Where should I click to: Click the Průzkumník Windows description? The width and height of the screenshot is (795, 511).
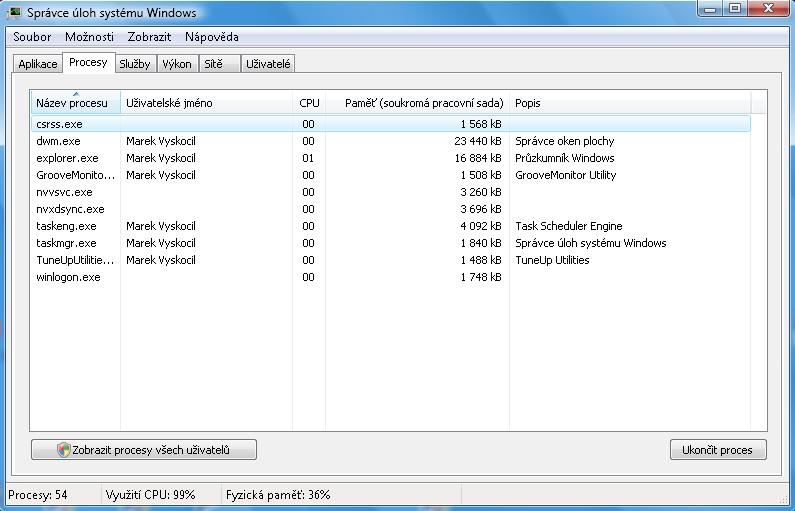[564, 158]
